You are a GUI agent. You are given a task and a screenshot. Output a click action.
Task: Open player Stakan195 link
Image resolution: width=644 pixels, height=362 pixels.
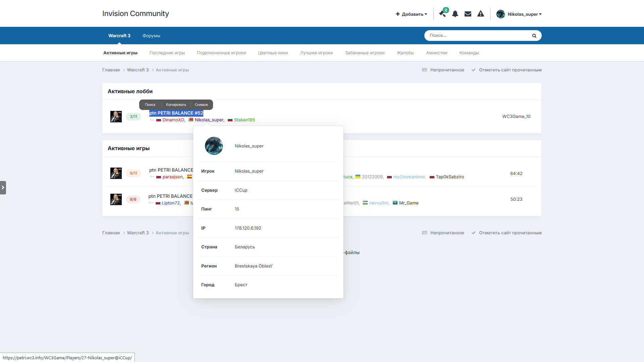245,120
